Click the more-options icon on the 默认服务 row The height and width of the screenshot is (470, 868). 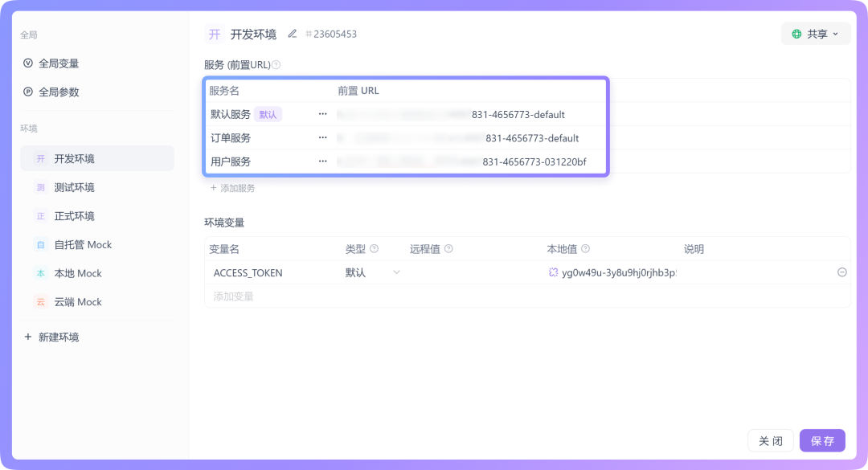322,113
